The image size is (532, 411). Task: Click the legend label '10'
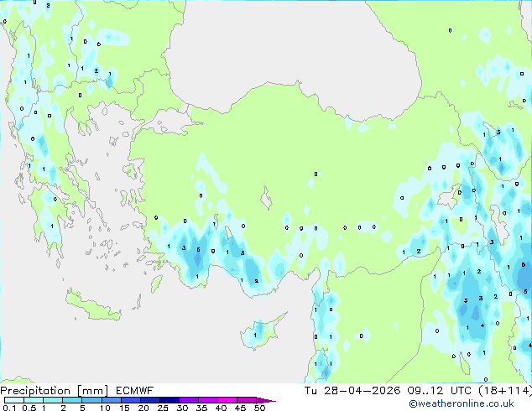click(105, 408)
